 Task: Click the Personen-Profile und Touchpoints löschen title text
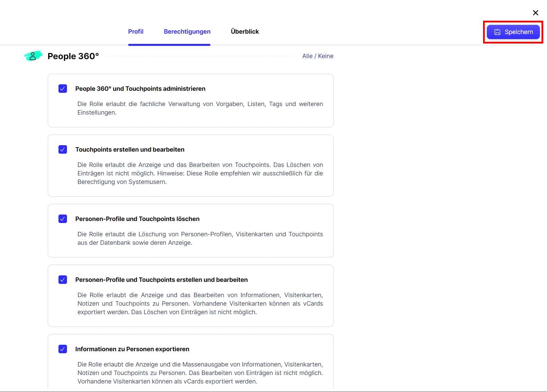click(137, 219)
